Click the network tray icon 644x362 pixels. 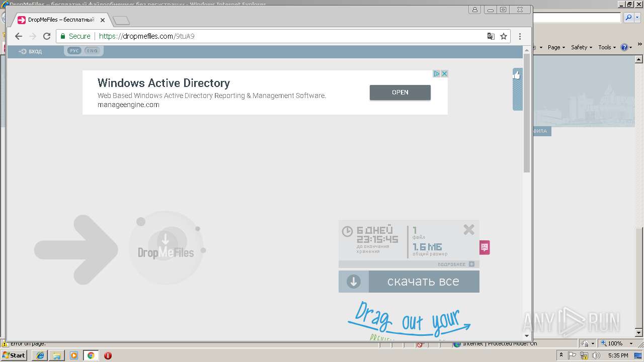(x=584, y=355)
